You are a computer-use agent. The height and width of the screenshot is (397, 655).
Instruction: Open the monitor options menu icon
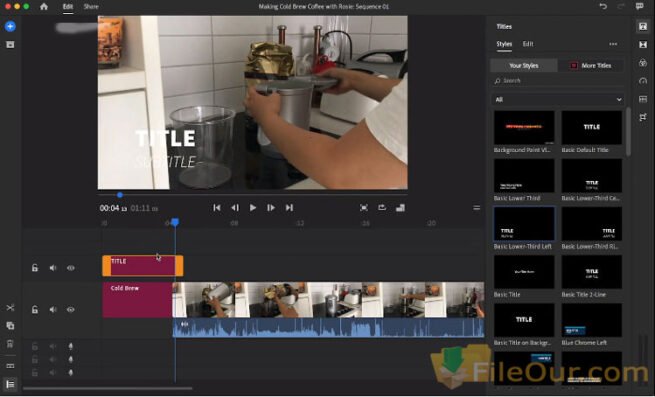click(x=476, y=208)
